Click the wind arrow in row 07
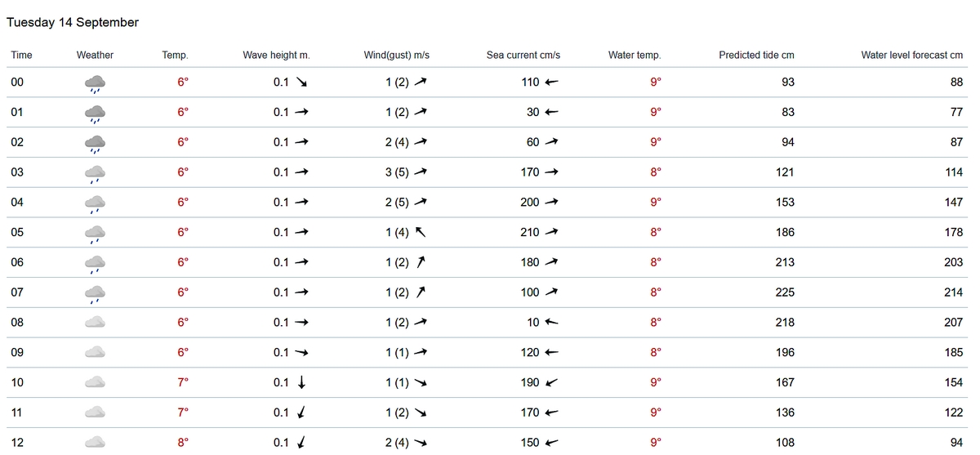Screen dimensions: 980x455 [x=421, y=292]
